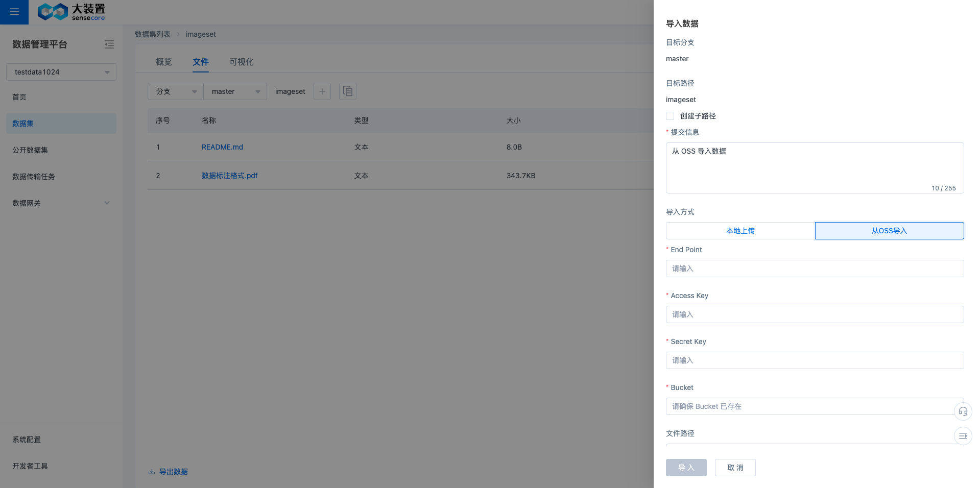Open the customer support headset icon
This screenshot has width=980, height=488.
tap(963, 411)
